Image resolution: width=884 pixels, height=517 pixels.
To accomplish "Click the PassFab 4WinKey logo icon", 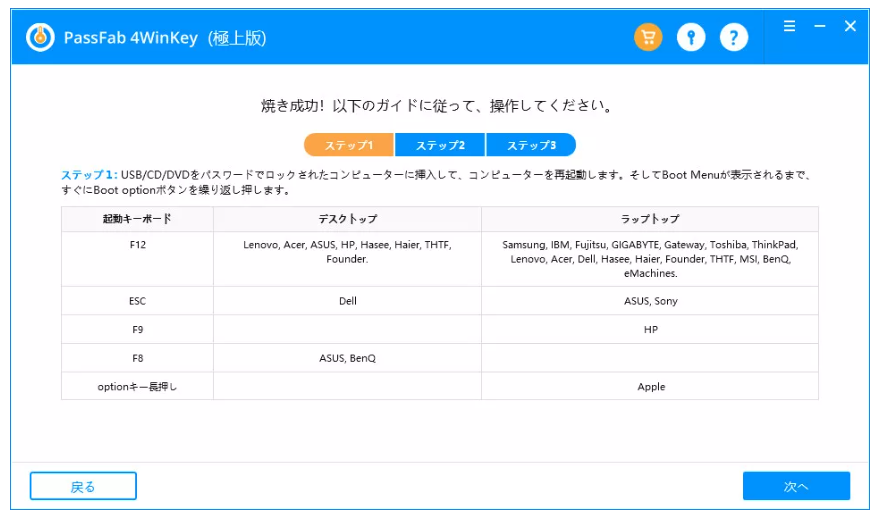I will pyautogui.click(x=40, y=38).
